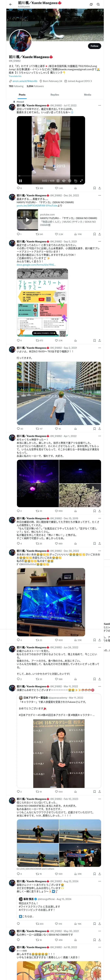
Task: Open more options on Dec 24, 2022 post
Action: pyautogui.click(x=100, y=196)
